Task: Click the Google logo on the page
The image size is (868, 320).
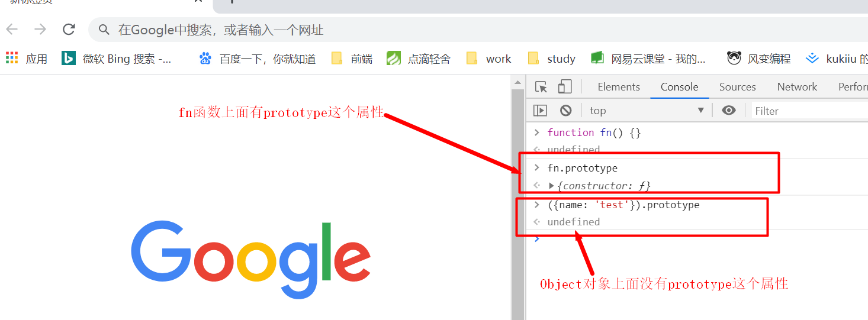Action: tap(250, 260)
